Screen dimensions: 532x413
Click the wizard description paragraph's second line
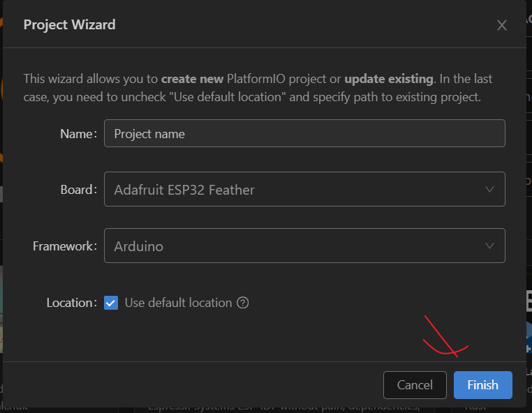pos(252,97)
